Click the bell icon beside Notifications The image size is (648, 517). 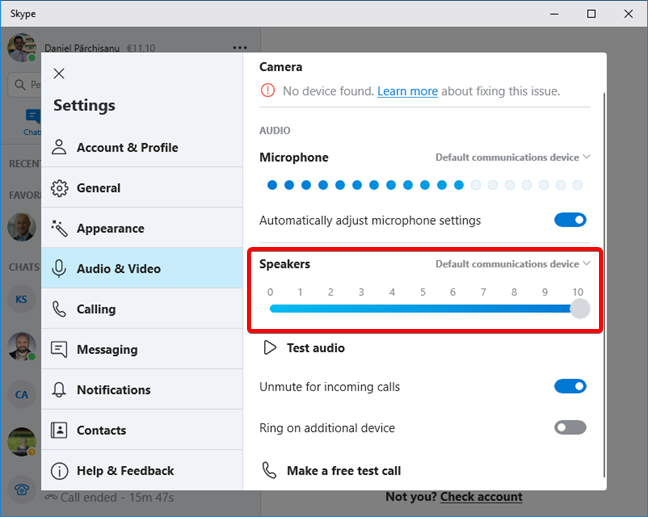tap(59, 390)
